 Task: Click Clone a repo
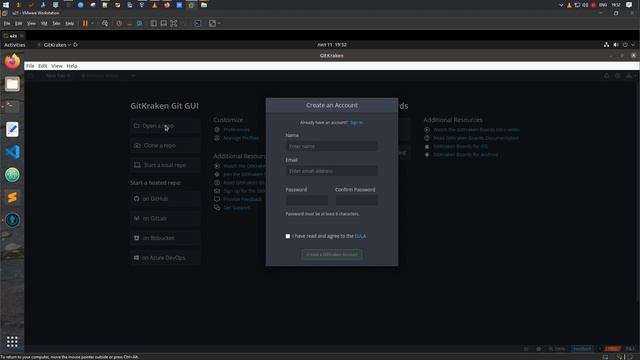pyautogui.click(x=165, y=145)
